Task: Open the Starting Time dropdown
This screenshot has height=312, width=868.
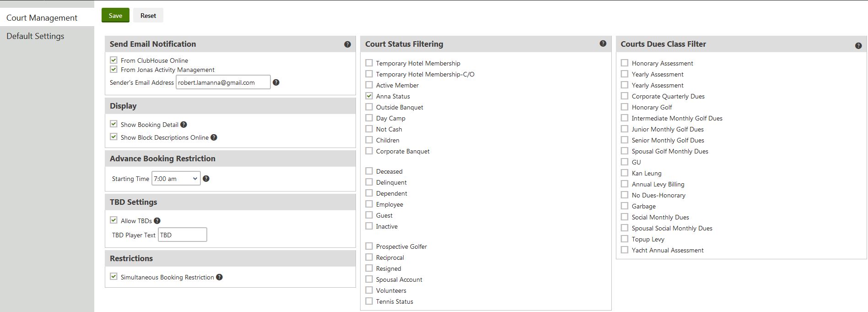Action: click(x=176, y=179)
